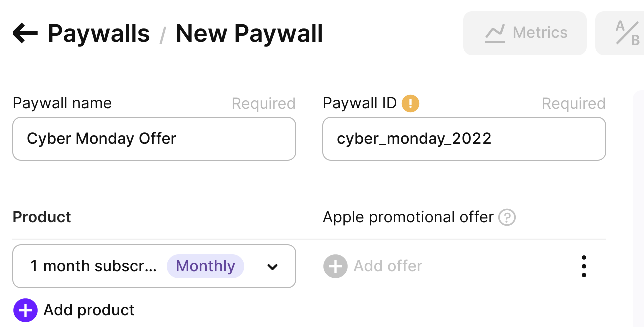
Task: Expand the product dropdown chevron
Action: 272,267
